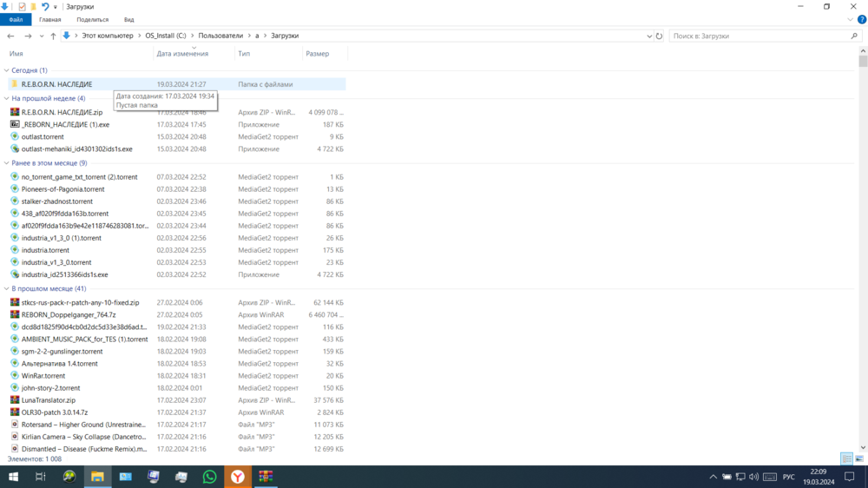The width and height of the screenshot is (868, 488).
Task: Collapse the В прошлом месяце group
Action: pos(7,288)
